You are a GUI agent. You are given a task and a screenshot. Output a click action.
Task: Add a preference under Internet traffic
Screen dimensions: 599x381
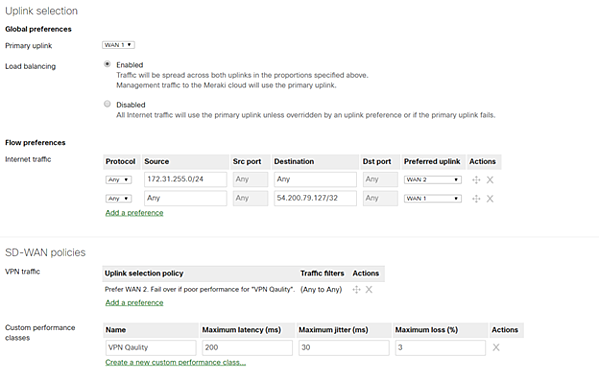134,213
